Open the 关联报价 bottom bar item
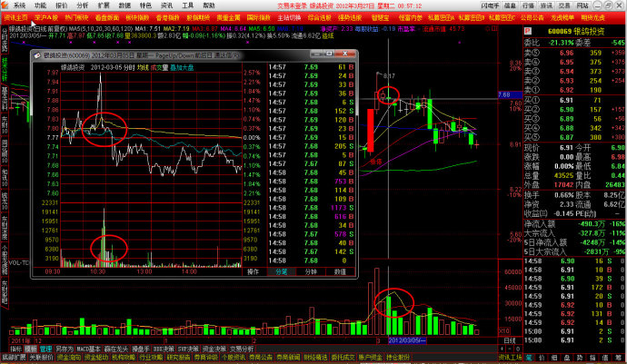Image resolution: width=627 pixels, height=364 pixels. coord(41,358)
